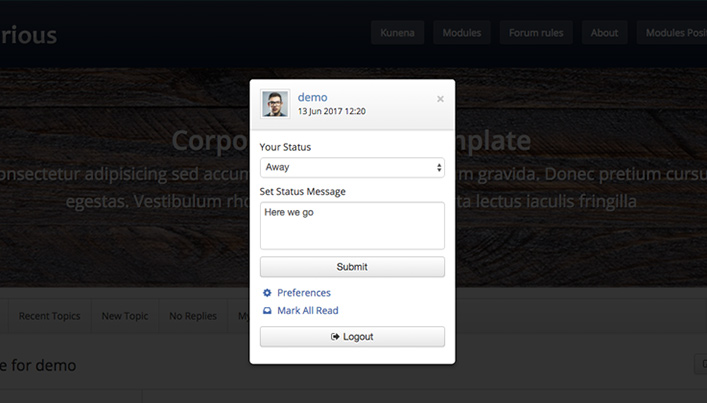Open the Kunena menu item

click(397, 32)
